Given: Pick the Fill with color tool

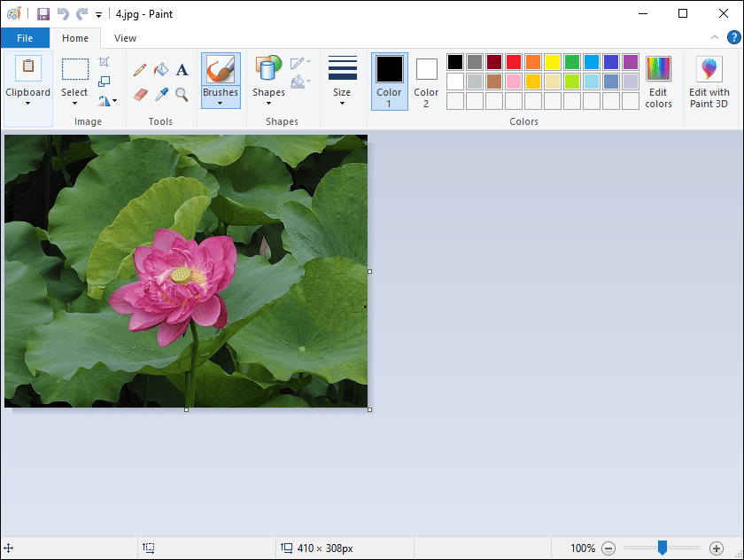Looking at the screenshot, I should (162, 69).
